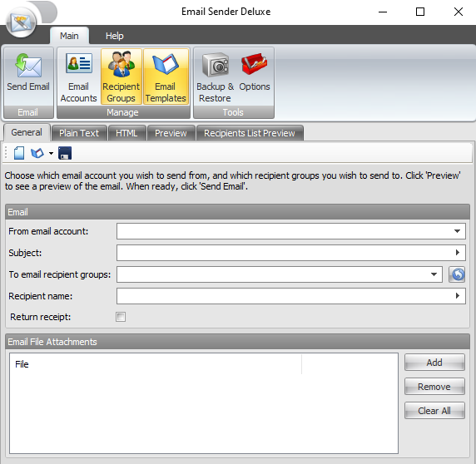Switch to the Main ribbon tab
This screenshot has height=464, width=476.
(69, 36)
